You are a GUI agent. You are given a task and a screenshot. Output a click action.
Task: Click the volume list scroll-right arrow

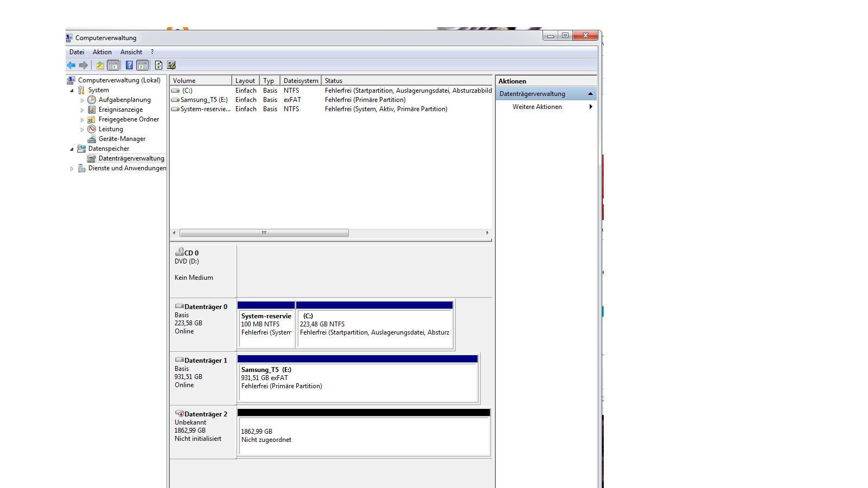[x=487, y=233]
